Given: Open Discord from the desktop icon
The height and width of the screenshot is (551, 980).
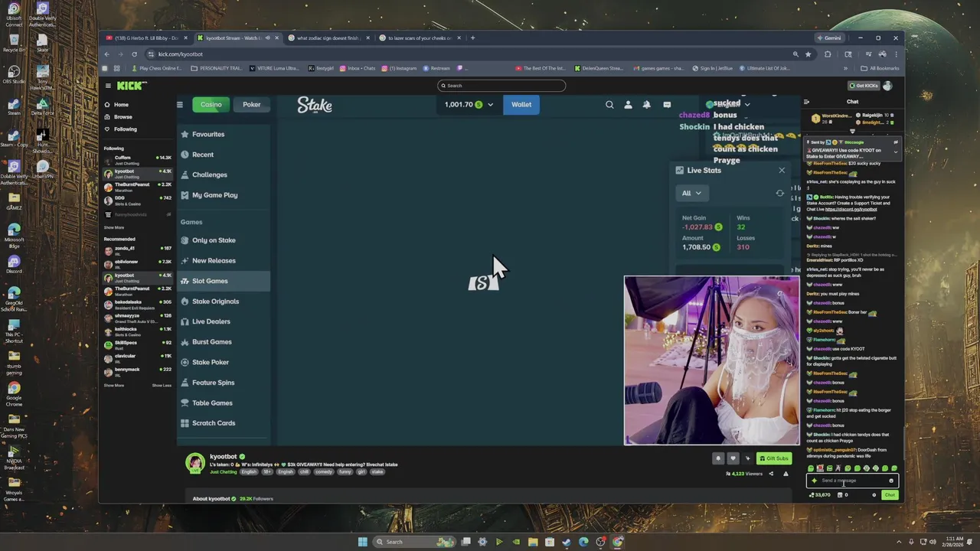Looking at the screenshot, I should click(14, 264).
